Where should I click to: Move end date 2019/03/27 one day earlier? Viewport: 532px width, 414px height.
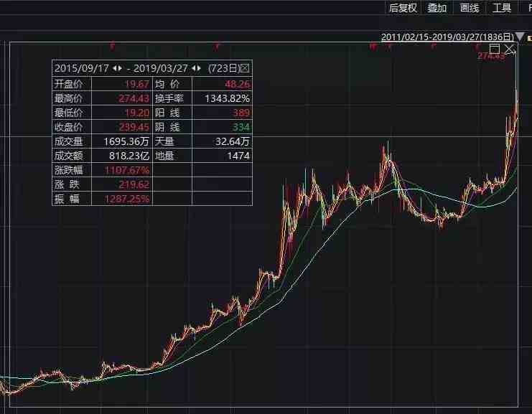[x=194, y=68]
